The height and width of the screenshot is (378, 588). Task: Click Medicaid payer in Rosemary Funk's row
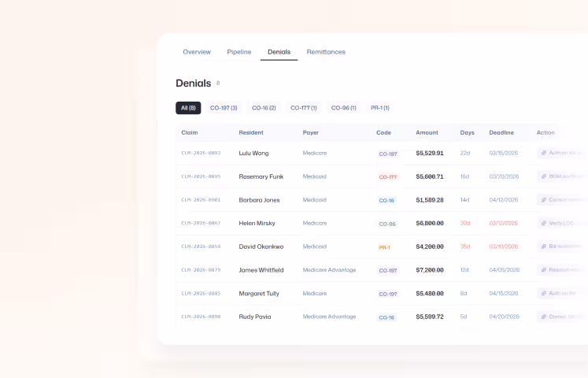click(315, 176)
